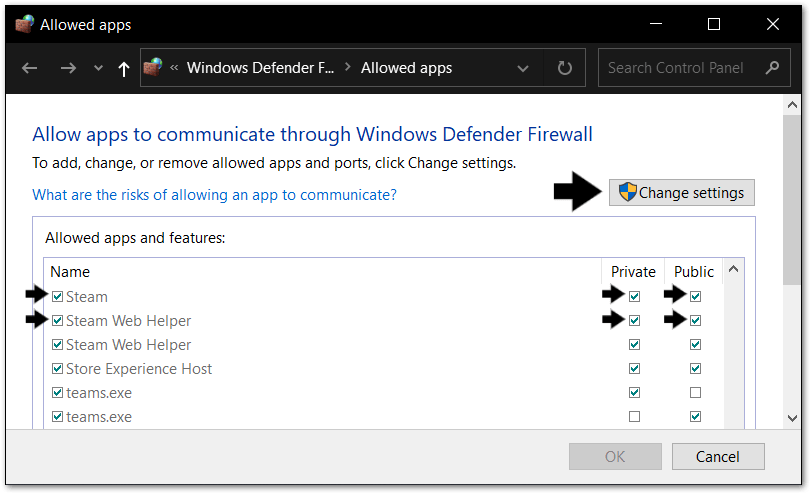811x494 pixels.
Task: Toggle Public checkbox for Steam
Action: (696, 296)
